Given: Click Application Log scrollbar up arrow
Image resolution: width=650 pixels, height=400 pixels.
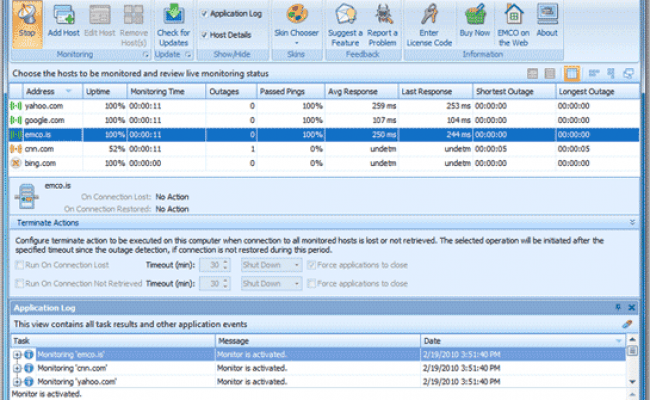Looking at the screenshot, I should click(633, 339).
